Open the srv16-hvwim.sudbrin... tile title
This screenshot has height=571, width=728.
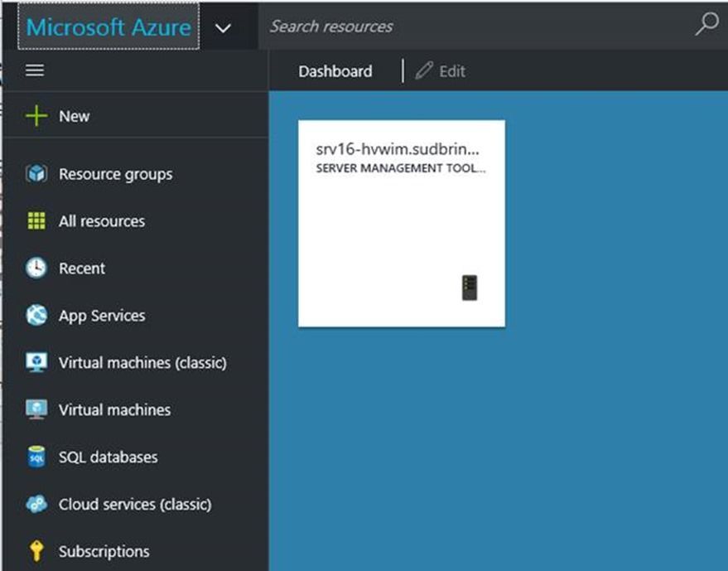(x=398, y=149)
